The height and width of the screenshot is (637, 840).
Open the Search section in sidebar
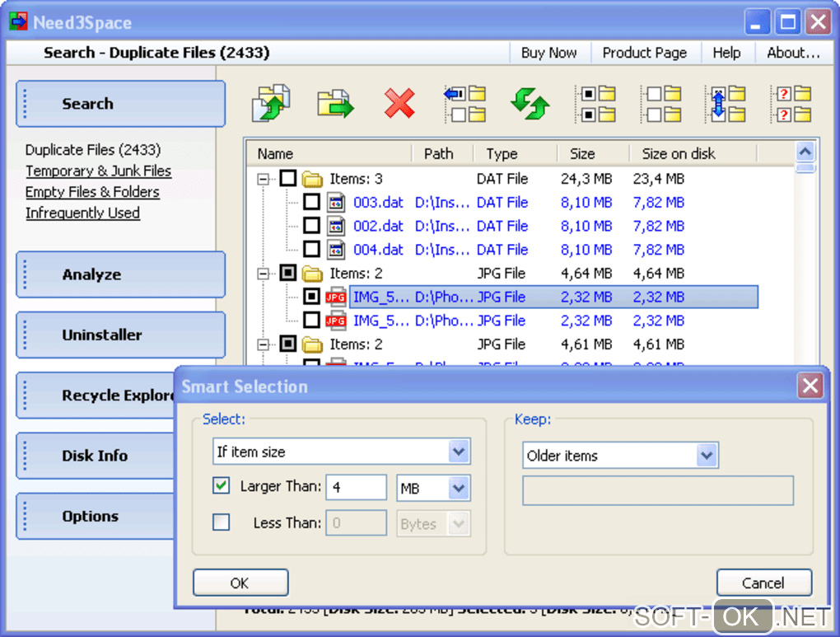point(120,104)
